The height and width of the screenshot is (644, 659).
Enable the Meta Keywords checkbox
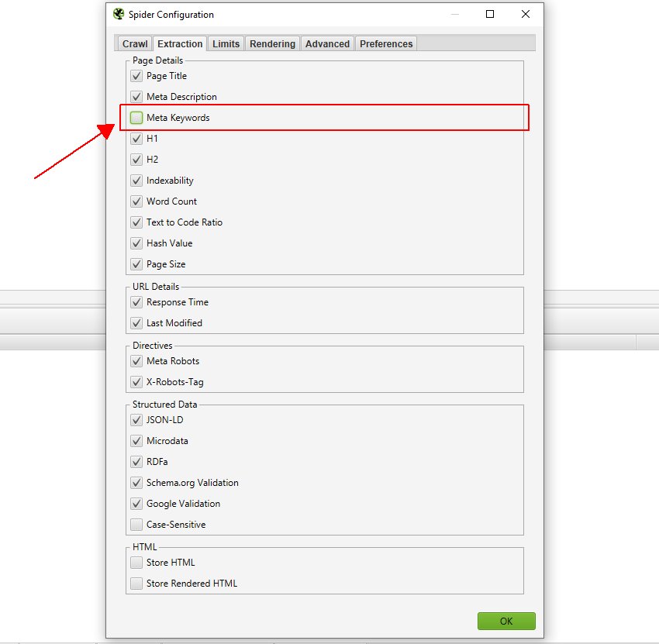click(136, 117)
